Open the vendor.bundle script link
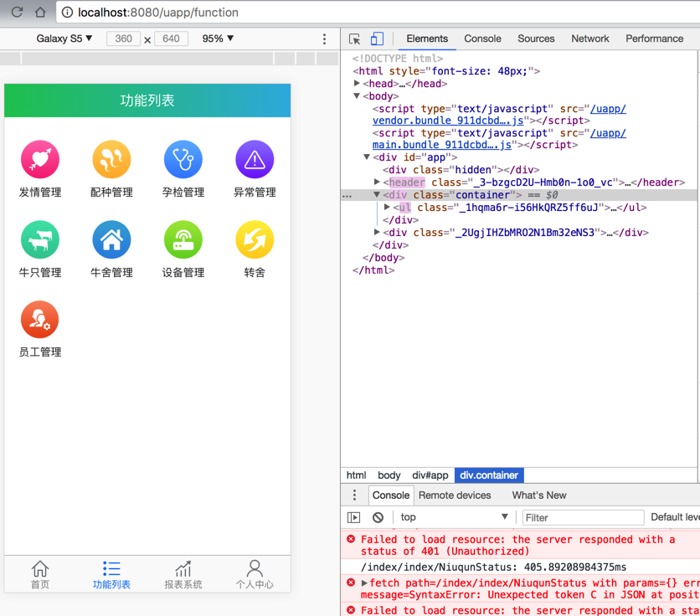The width and height of the screenshot is (700, 616). (448, 121)
